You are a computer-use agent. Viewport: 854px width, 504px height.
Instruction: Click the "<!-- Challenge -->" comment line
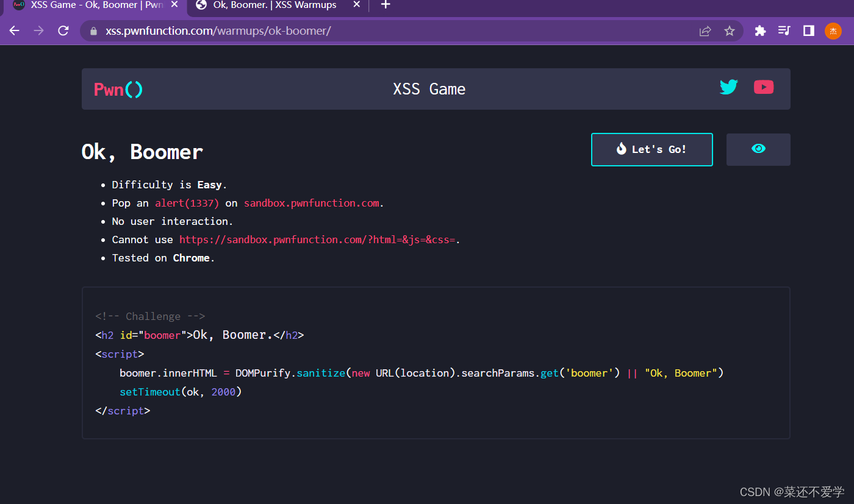[150, 316]
